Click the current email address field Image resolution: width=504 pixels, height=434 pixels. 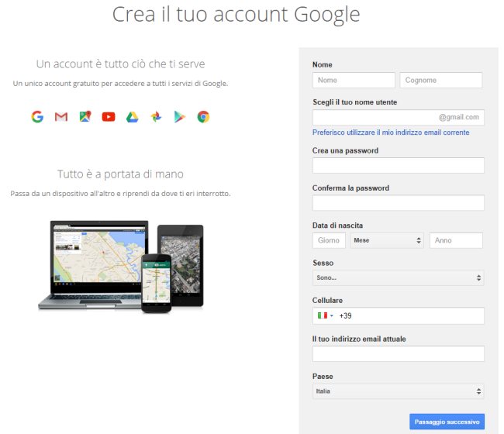(x=399, y=353)
